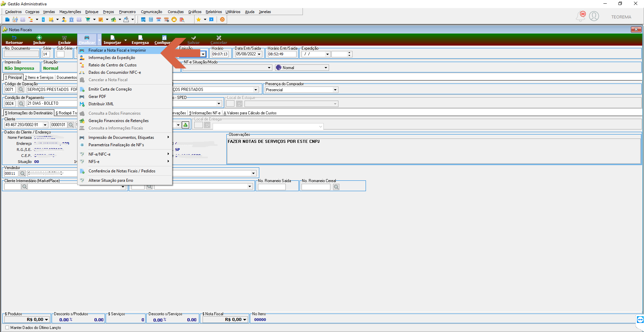Open the shopping cart icon in main toolbar
644x332 pixels.
[x=88, y=19]
